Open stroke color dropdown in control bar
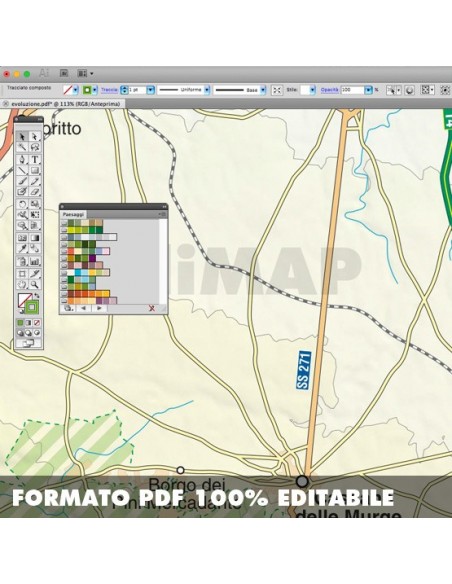Viewport: 452px width, 584px height. (x=95, y=90)
